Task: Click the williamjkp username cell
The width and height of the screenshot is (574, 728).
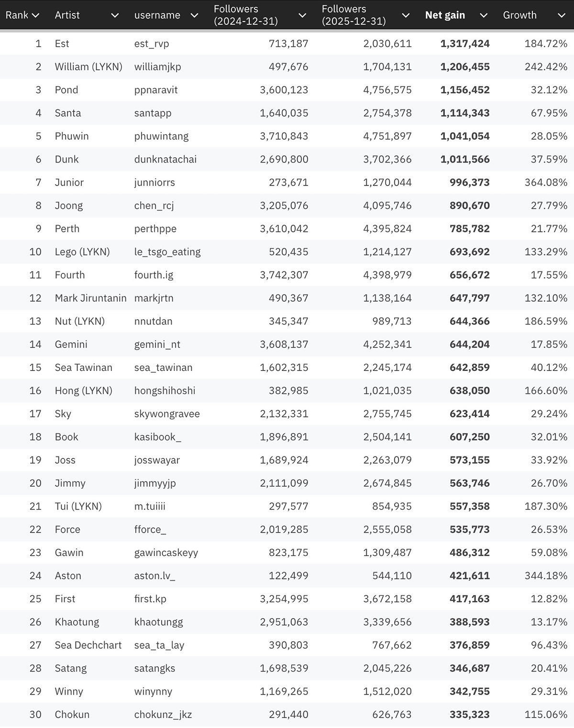Action: (157, 67)
